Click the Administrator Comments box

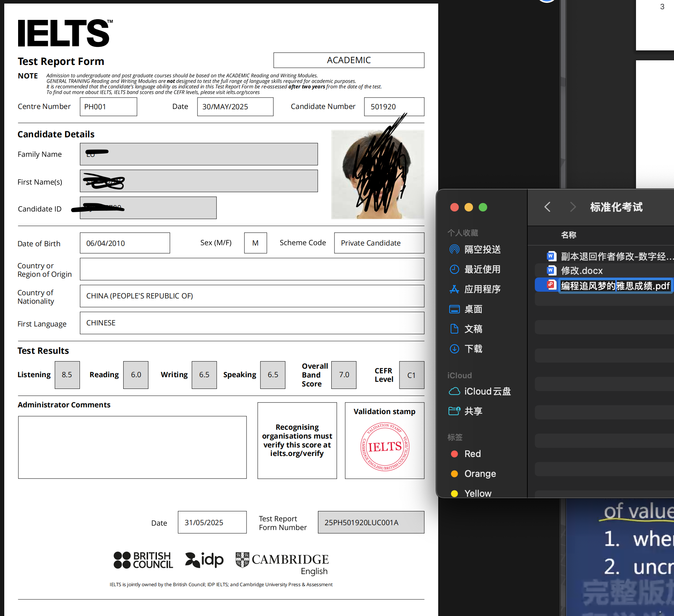point(132,447)
